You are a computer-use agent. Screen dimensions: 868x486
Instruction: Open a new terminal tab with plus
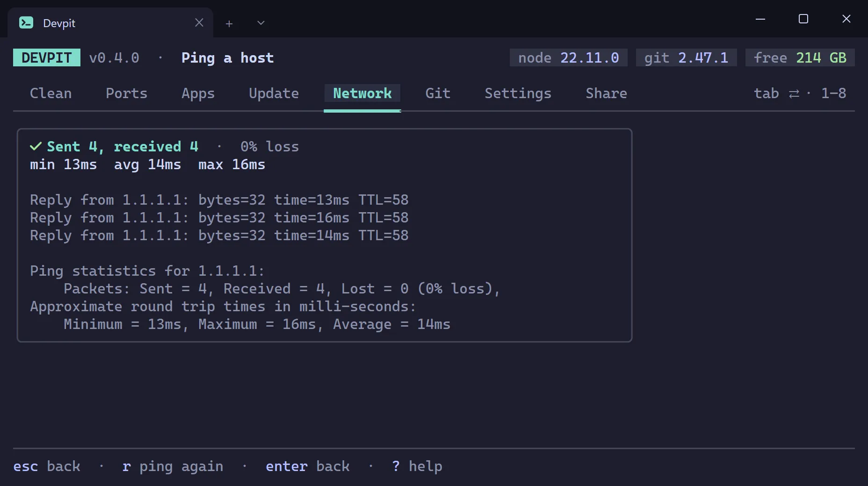(x=229, y=23)
